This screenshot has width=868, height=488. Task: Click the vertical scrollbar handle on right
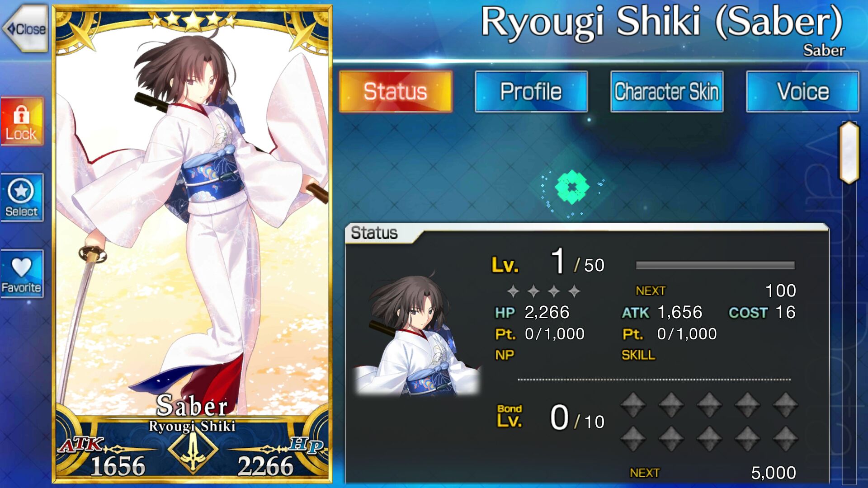pos(849,152)
